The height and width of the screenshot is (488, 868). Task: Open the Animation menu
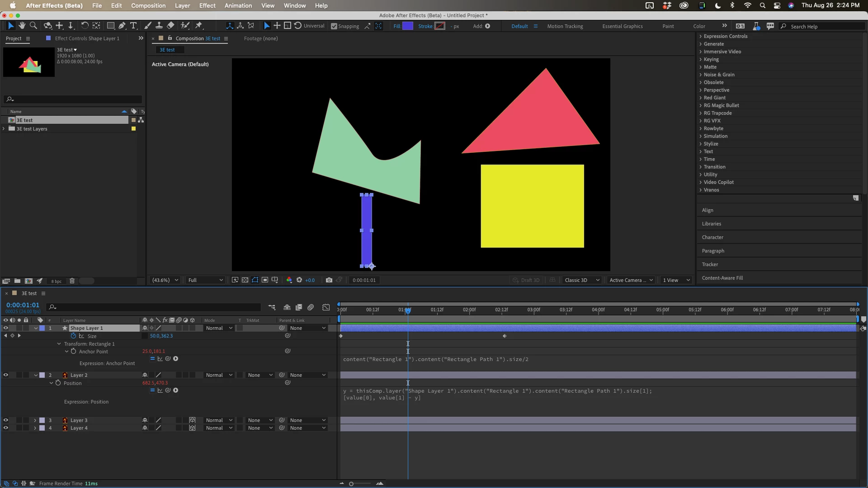click(238, 5)
